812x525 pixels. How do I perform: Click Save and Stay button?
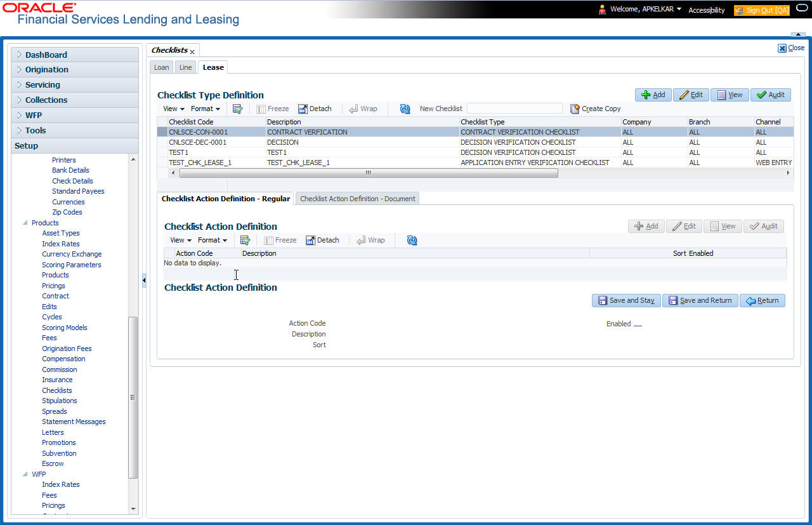click(x=626, y=300)
